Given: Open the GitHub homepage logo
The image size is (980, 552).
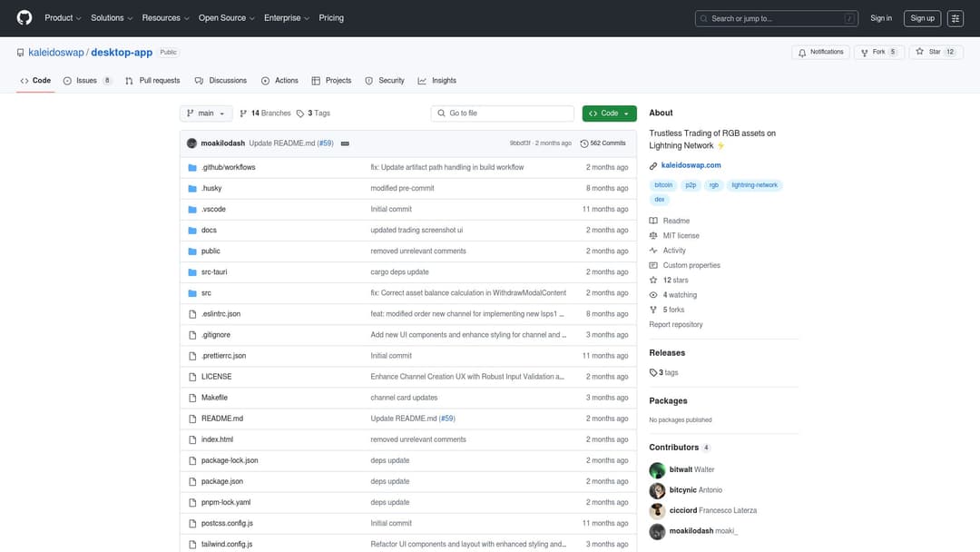Looking at the screenshot, I should [x=24, y=17].
